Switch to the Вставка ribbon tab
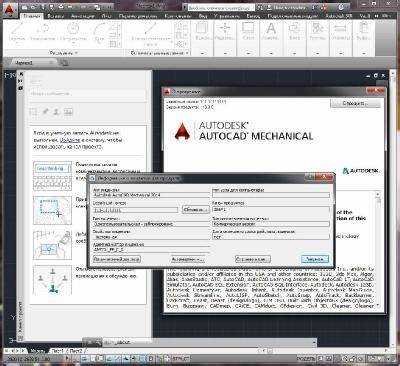 56,16
